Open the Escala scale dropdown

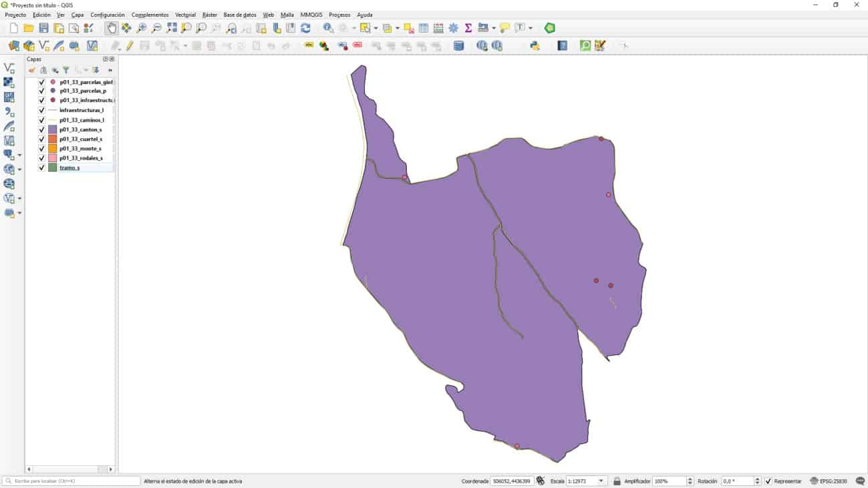coord(601,481)
